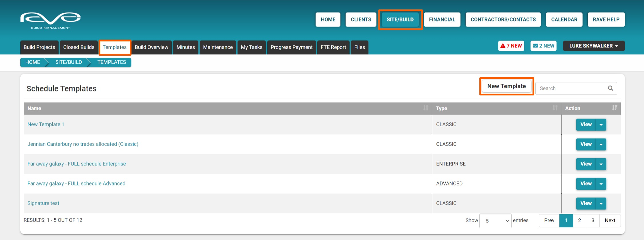Open Jennian Canterbury no trades allocated link
This screenshot has height=240, width=644.
click(83, 144)
